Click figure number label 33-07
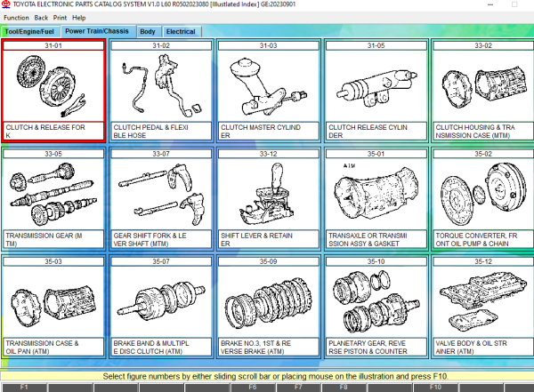This screenshot has width=534, height=392. click(x=161, y=154)
